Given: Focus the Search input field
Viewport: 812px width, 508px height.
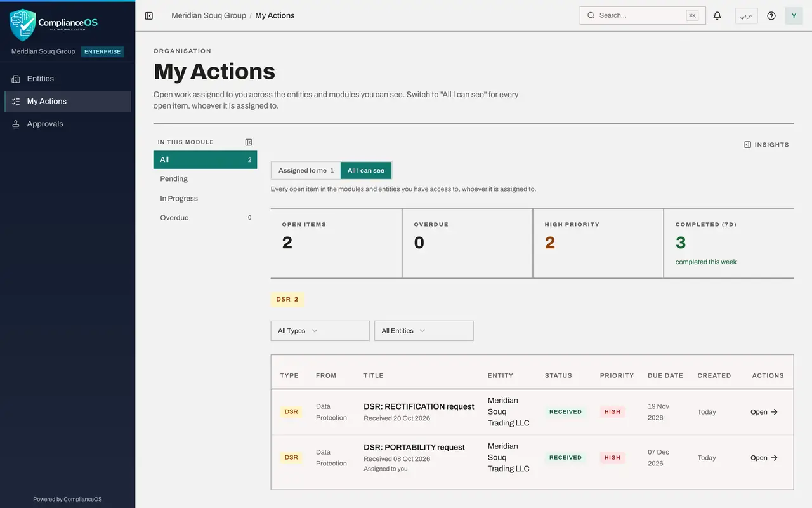Looking at the screenshot, I should pyautogui.click(x=643, y=15).
